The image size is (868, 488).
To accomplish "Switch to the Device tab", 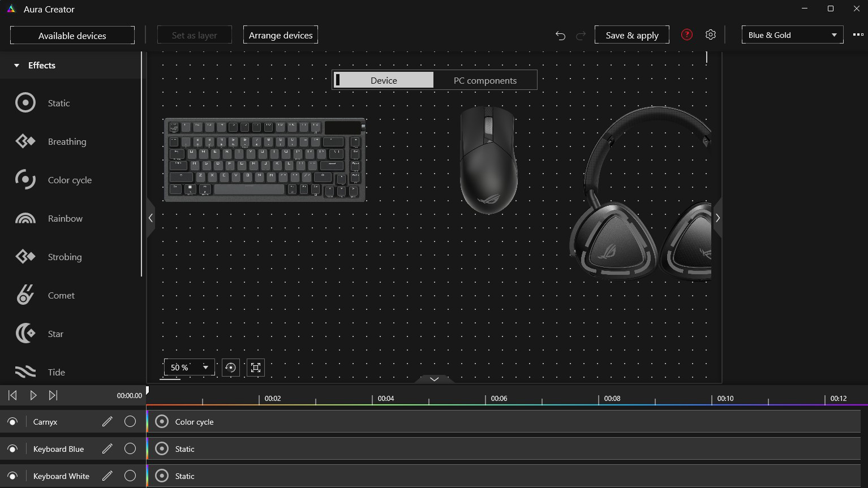I will click(x=384, y=80).
